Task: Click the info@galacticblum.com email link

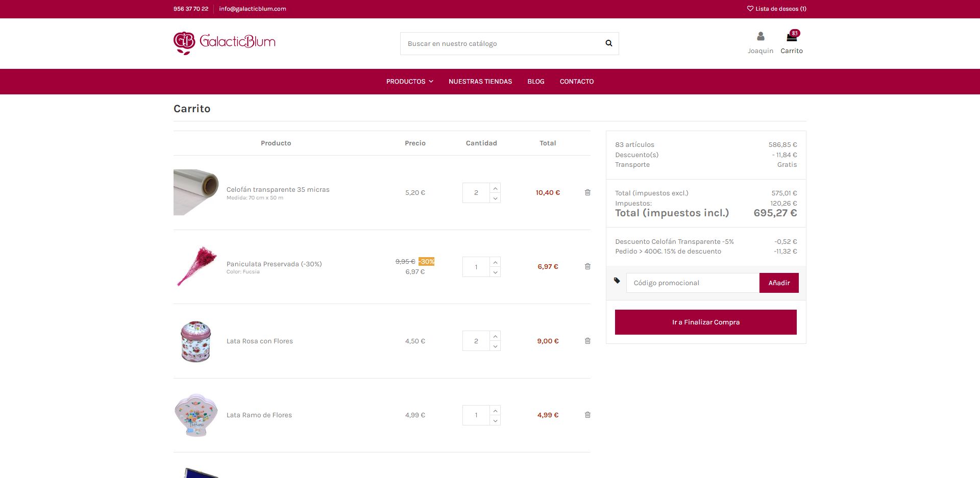Action: 253,9
